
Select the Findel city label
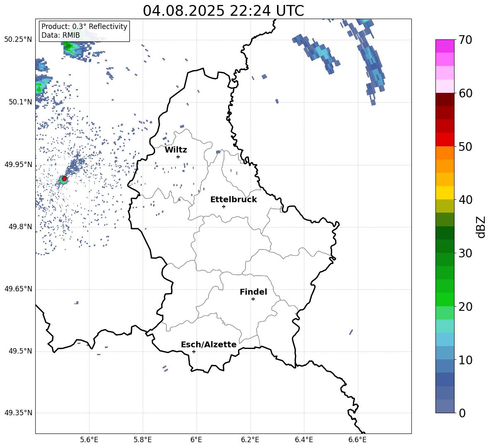coord(253,292)
